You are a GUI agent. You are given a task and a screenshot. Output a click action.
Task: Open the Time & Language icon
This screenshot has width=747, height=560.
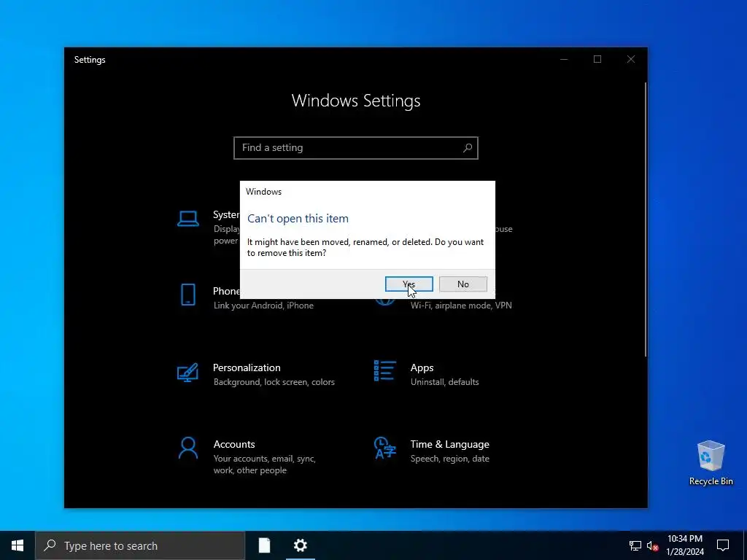[x=385, y=448]
